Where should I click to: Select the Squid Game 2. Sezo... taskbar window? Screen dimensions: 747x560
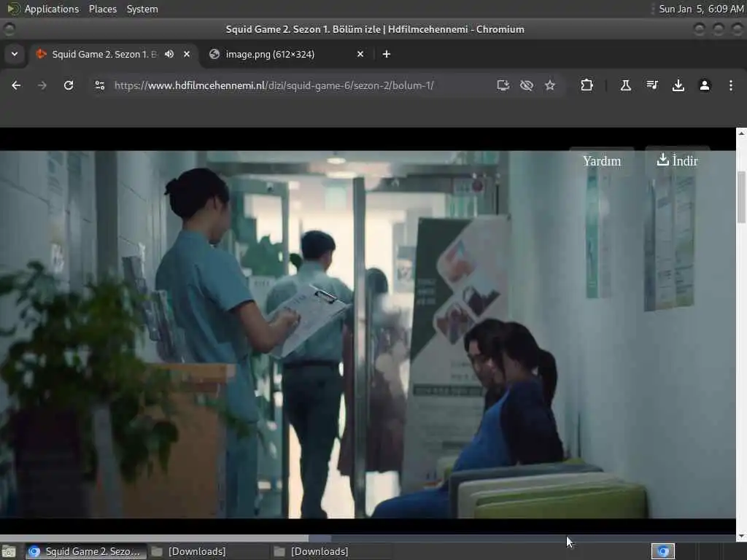(x=85, y=551)
